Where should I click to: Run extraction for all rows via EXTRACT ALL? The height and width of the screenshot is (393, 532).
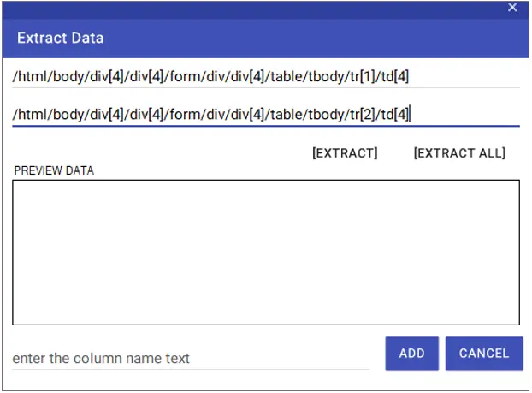pos(460,153)
